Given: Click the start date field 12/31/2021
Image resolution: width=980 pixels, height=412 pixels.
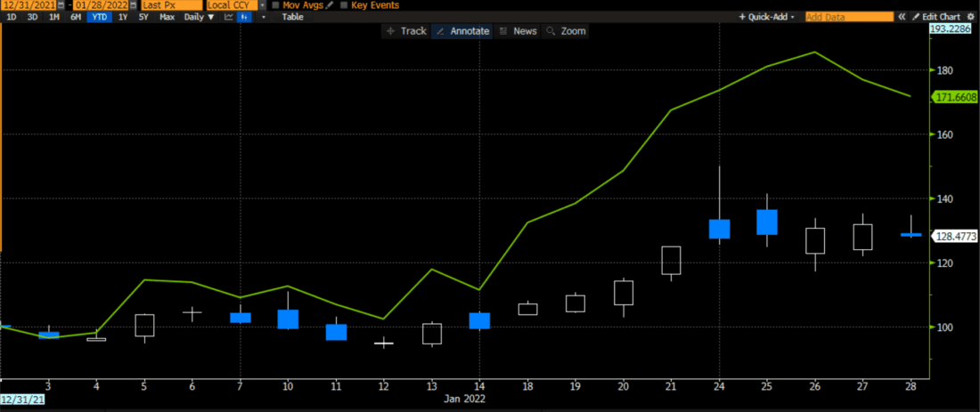Looking at the screenshot, I should point(29,5).
